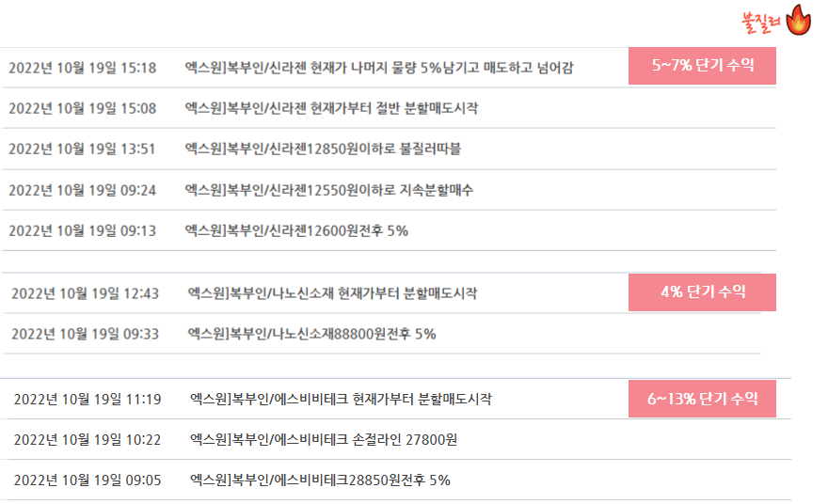Open the 에스비비테크 손절라인 27800원 message
Image resolution: width=828 pixels, height=504 pixels.
click(x=324, y=440)
